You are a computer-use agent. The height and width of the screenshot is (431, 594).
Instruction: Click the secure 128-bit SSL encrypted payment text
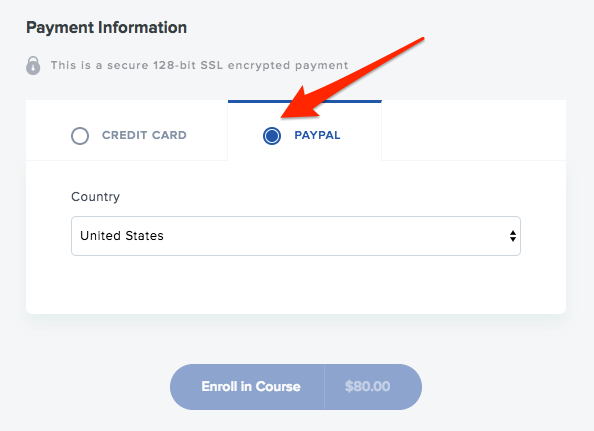coord(199,65)
